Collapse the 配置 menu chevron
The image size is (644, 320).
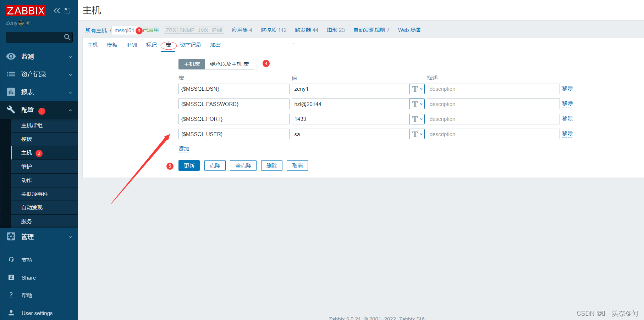point(70,110)
